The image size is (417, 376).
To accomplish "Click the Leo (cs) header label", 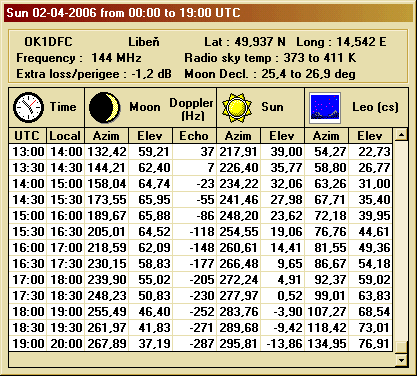I will click(375, 107).
